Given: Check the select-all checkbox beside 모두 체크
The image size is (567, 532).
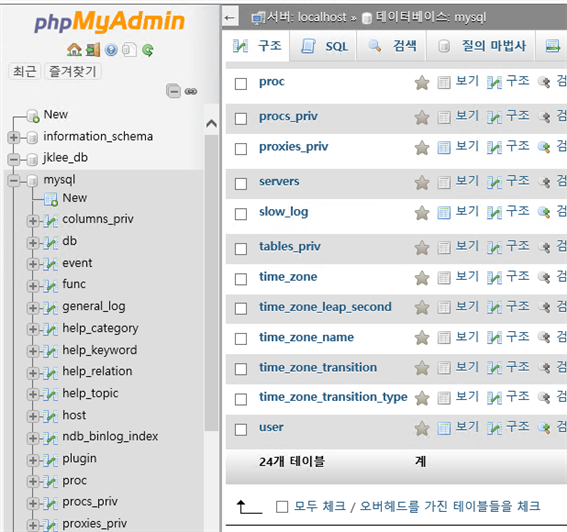Looking at the screenshot, I should 282,507.
